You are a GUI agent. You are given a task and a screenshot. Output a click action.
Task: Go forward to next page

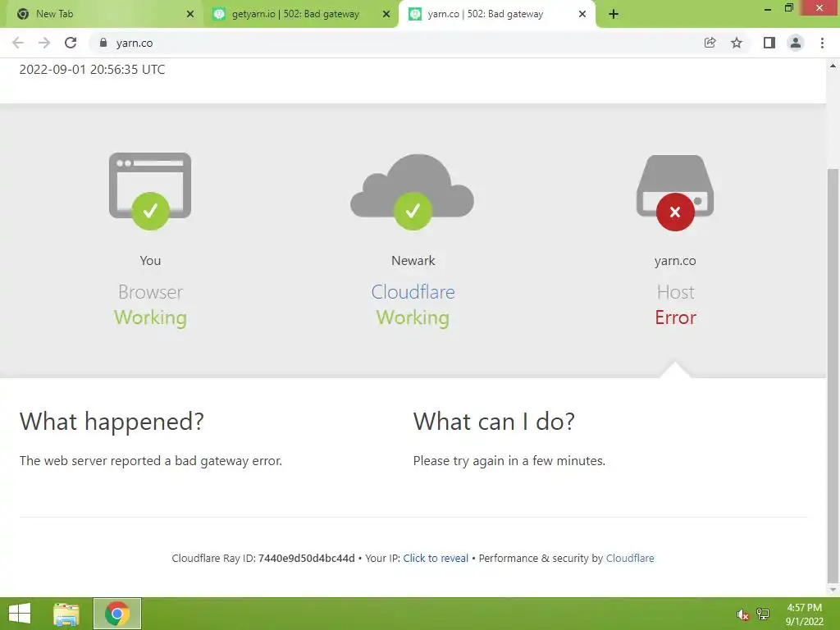(44, 43)
